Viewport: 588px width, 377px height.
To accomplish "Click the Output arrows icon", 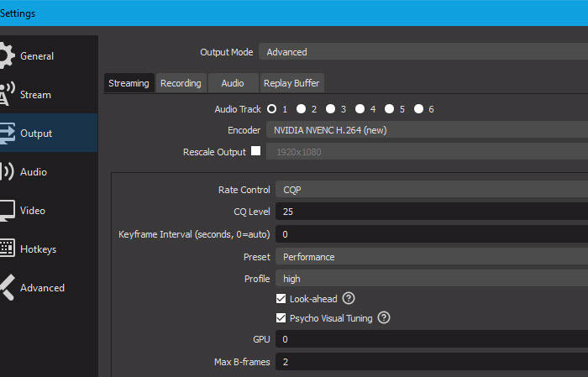I will [x=7, y=133].
